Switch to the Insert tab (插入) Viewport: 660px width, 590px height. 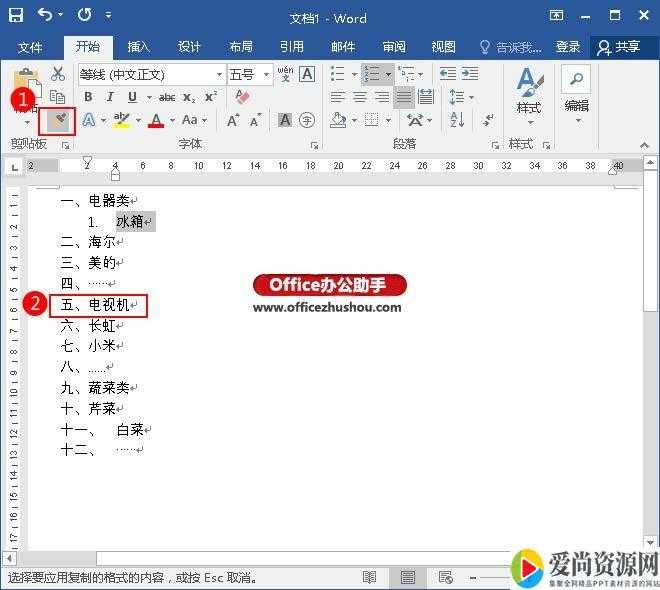point(138,47)
